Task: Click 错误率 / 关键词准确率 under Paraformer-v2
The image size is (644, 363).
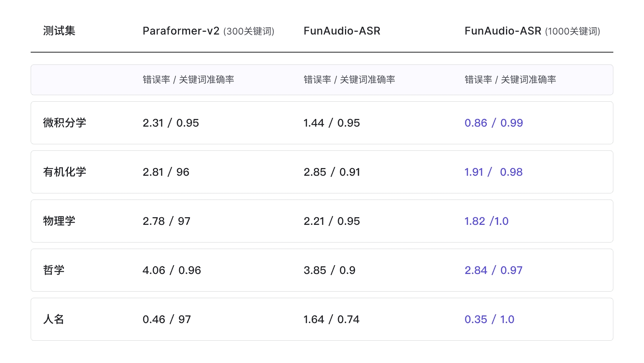Action: click(x=188, y=79)
